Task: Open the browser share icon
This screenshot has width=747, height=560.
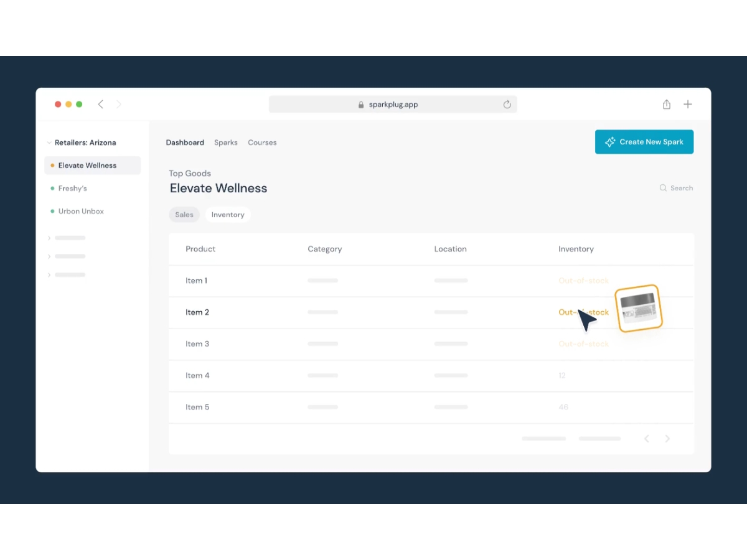Action: (x=667, y=105)
